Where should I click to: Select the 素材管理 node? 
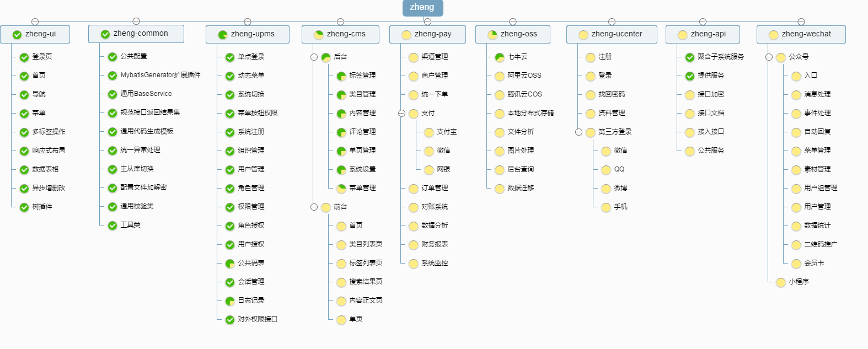tap(817, 169)
